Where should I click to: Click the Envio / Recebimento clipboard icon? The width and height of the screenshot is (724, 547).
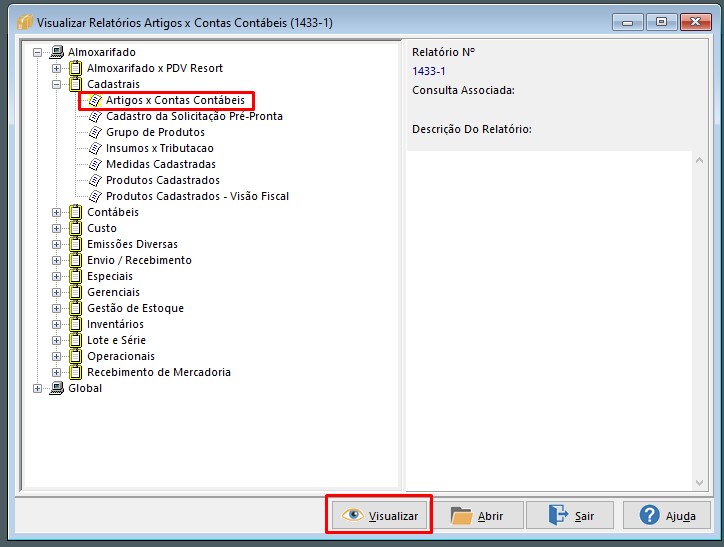(75, 260)
